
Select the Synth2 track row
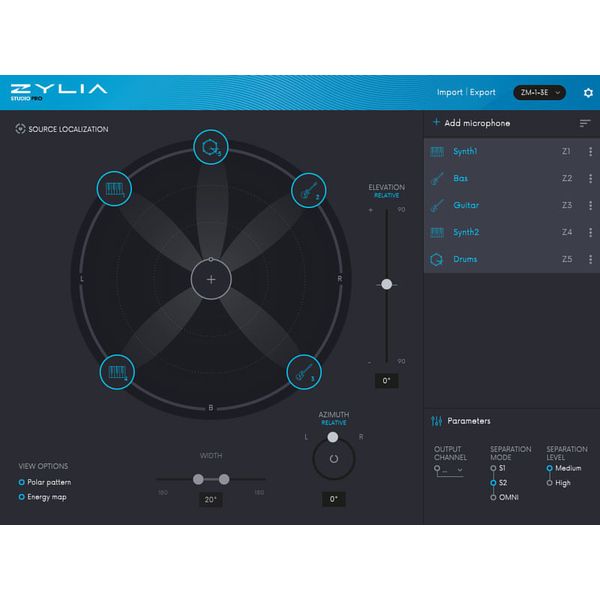point(512,232)
